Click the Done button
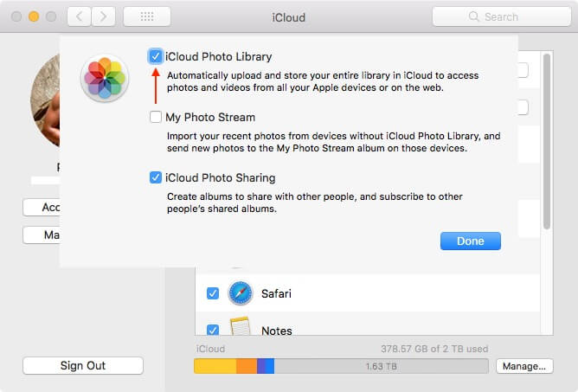The width and height of the screenshot is (578, 392). 471,241
